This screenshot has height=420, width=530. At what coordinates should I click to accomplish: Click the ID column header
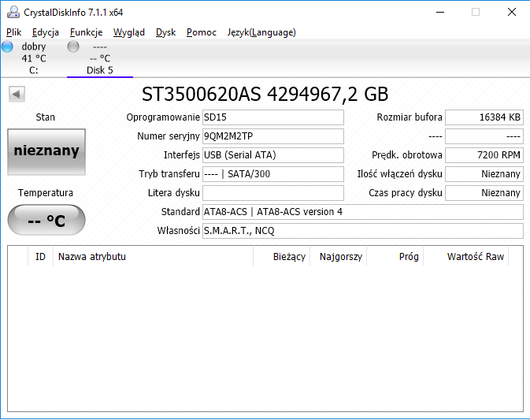[x=41, y=257]
